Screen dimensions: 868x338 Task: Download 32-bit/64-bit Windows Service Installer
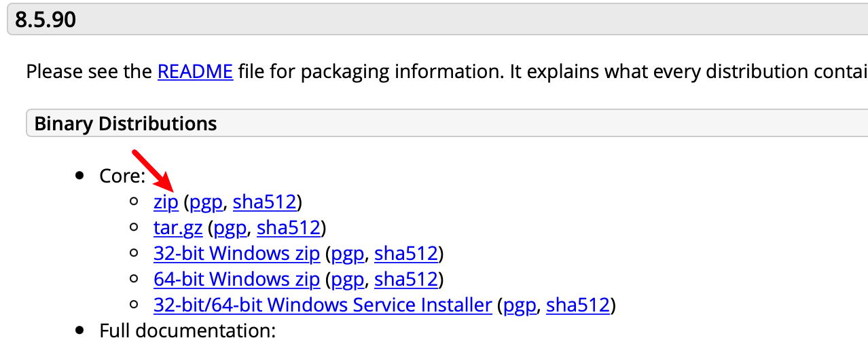pos(323,305)
